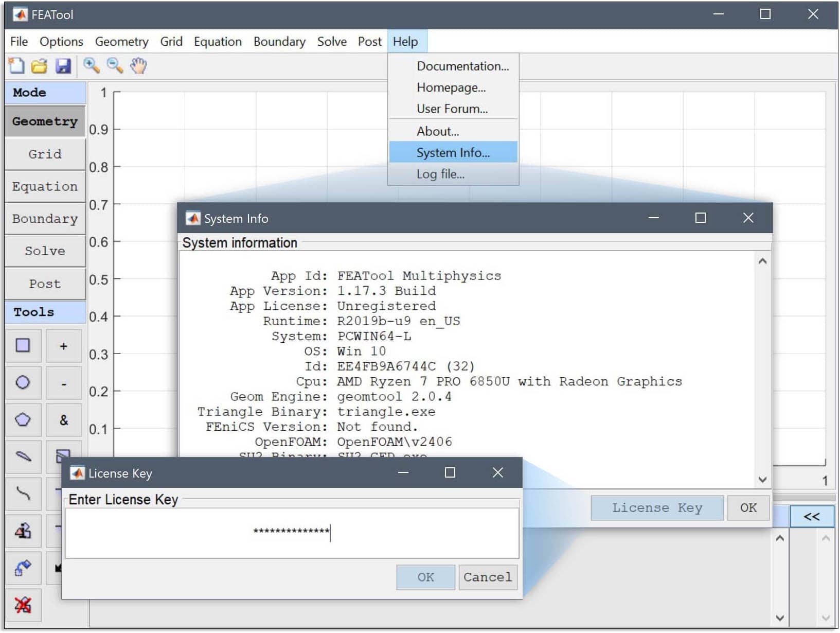Viewport: 840px width, 633px height.
Task: Click the license key input field
Action: pos(292,533)
